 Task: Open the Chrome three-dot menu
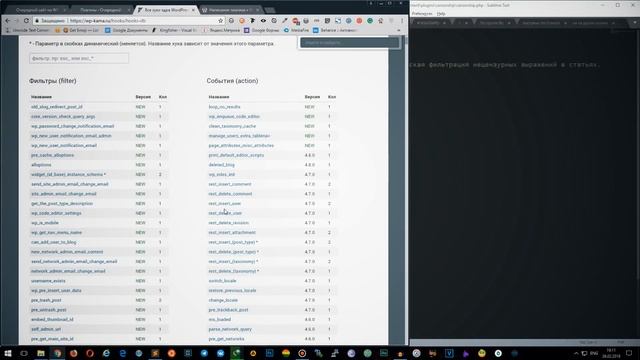point(402,20)
